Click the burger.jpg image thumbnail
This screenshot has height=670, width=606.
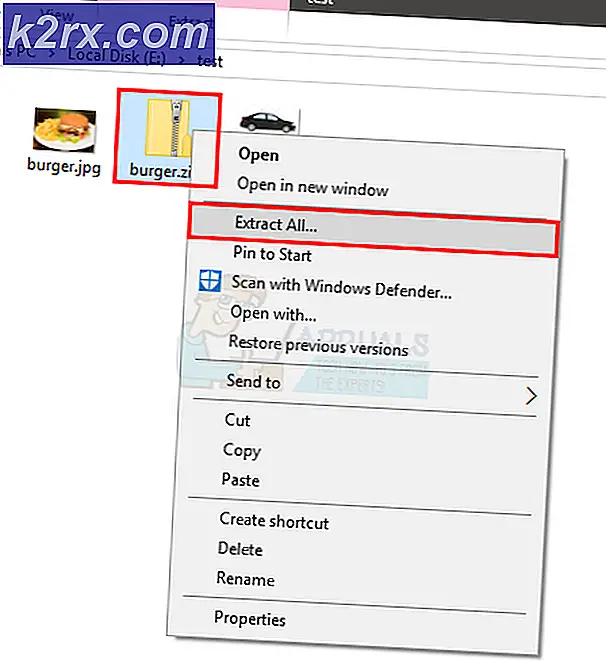click(65, 129)
